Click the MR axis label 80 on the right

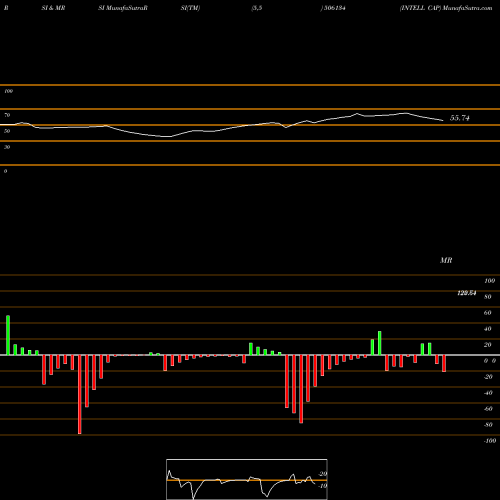coord(487,297)
